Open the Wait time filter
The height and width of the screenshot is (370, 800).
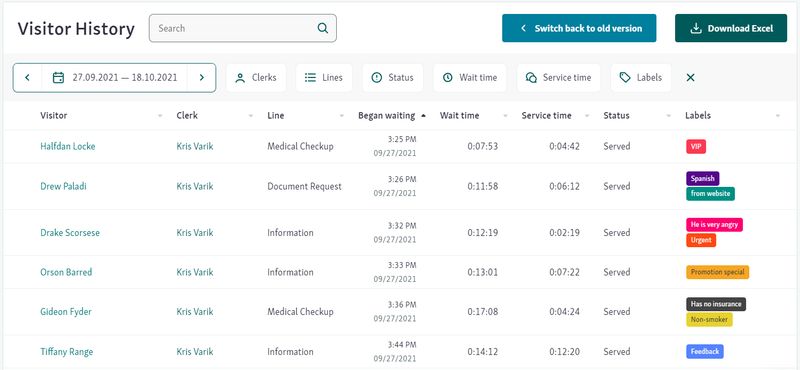[469, 78]
